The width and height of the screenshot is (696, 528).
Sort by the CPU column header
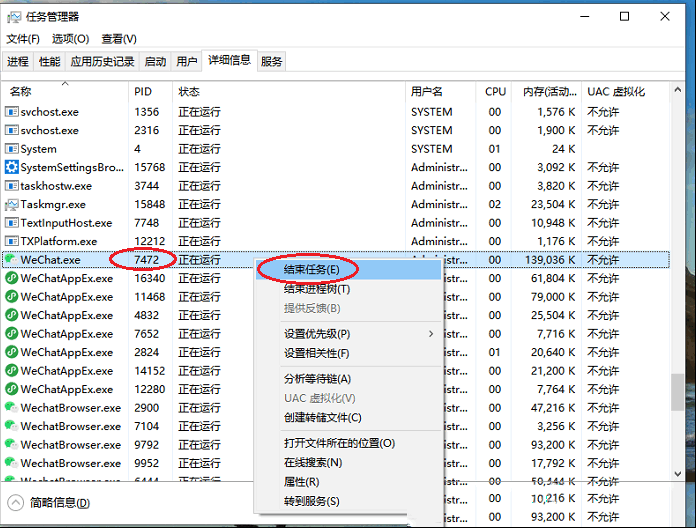click(x=494, y=91)
